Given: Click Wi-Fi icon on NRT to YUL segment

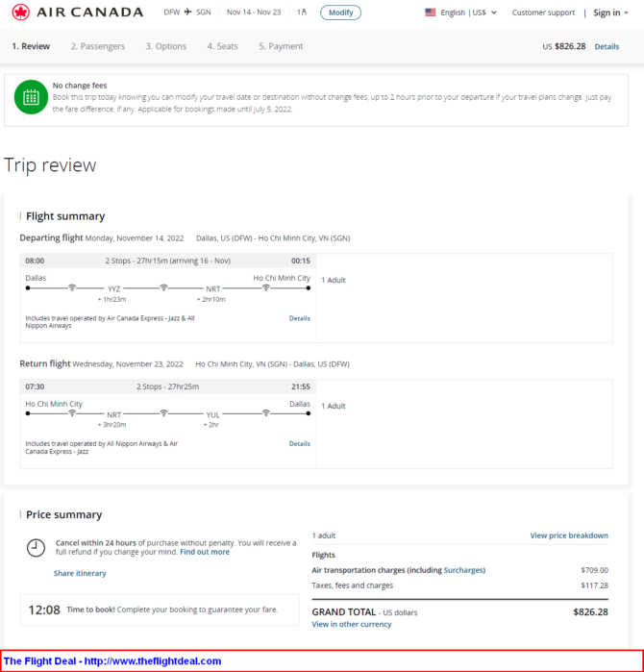Looking at the screenshot, I should [x=163, y=413].
